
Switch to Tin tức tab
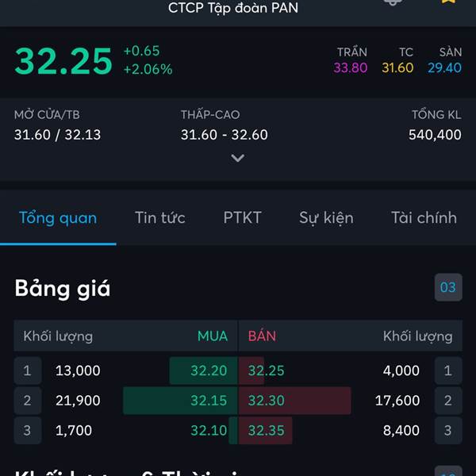(160, 217)
